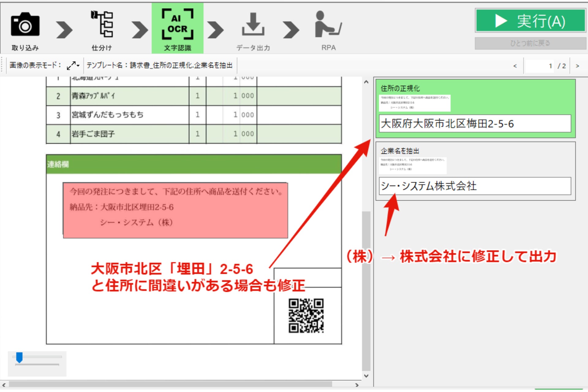The image size is (588, 392).
Task: Select the 仕分け sorting tree icon
Action: (102, 24)
